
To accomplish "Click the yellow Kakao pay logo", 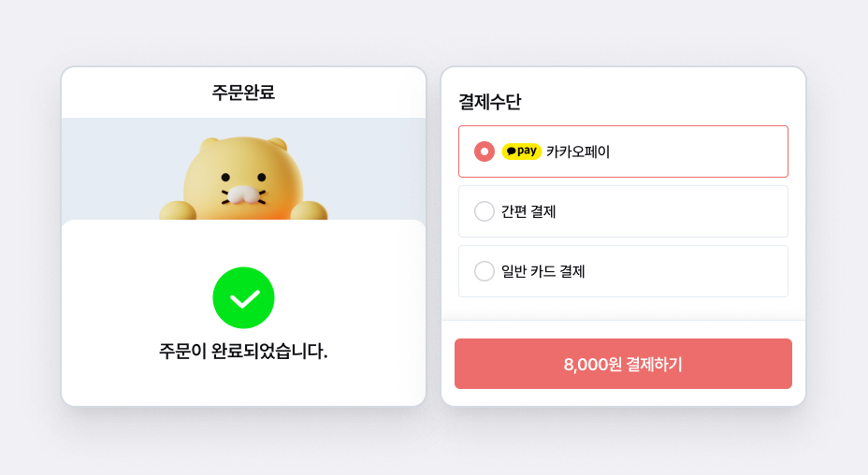I will coord(521,151).
